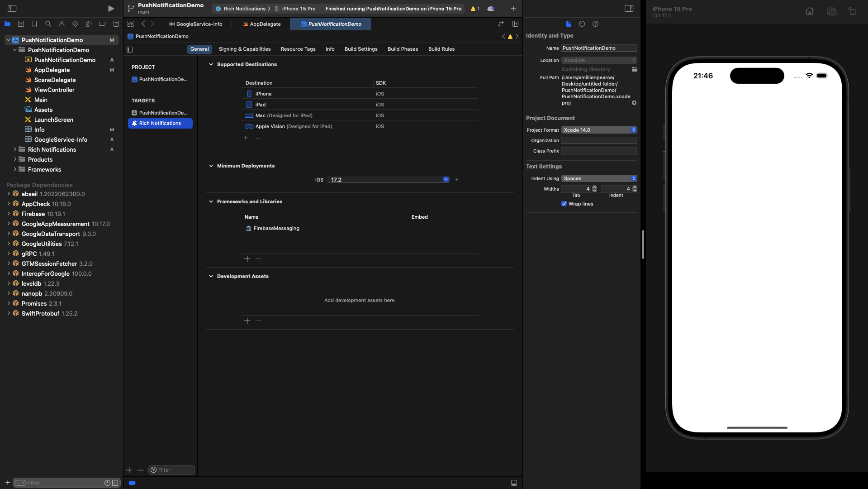The image size is (868, 489).
Task: Open the Issue navigator warning icon
Action: click(62, 24)
